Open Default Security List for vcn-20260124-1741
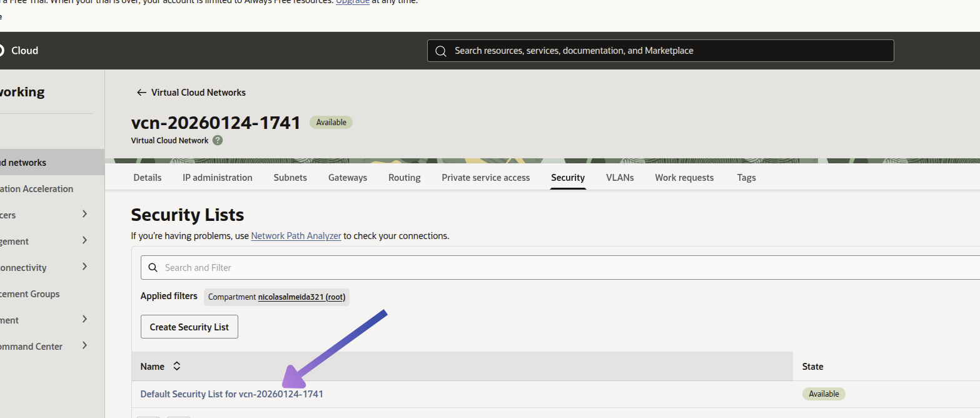 [231, 394]
